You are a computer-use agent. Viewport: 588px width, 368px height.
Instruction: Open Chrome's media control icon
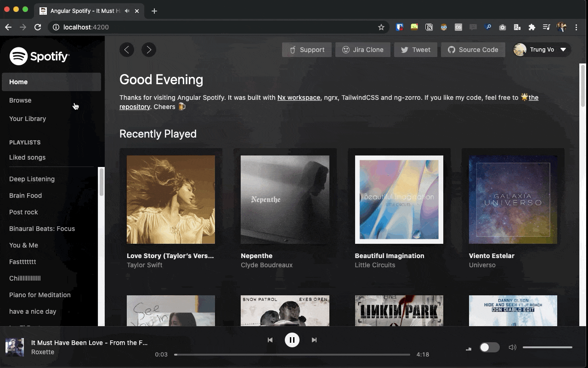547,27
